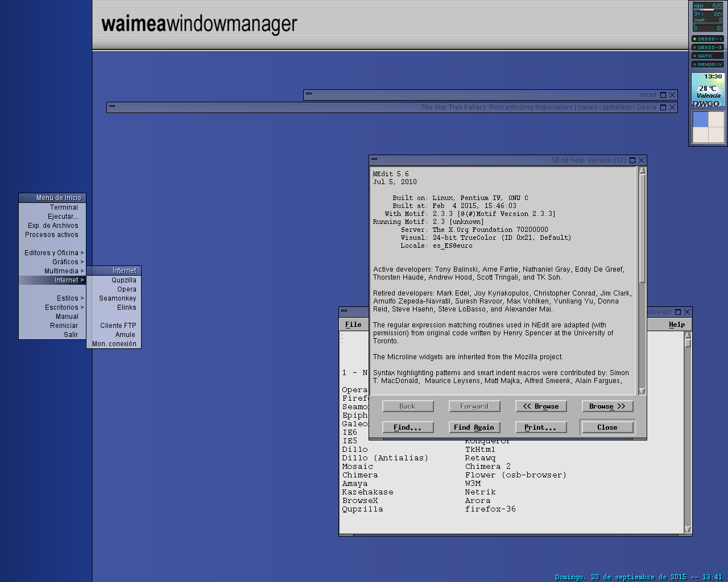Screen dimensions: 728x582
Task: Expand the Gráficos submenu
Action: (52, 262)
